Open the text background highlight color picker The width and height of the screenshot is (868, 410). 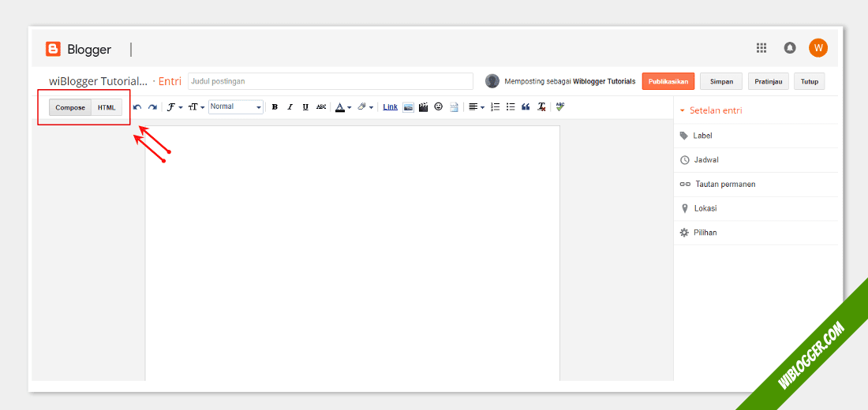point(365,106)
